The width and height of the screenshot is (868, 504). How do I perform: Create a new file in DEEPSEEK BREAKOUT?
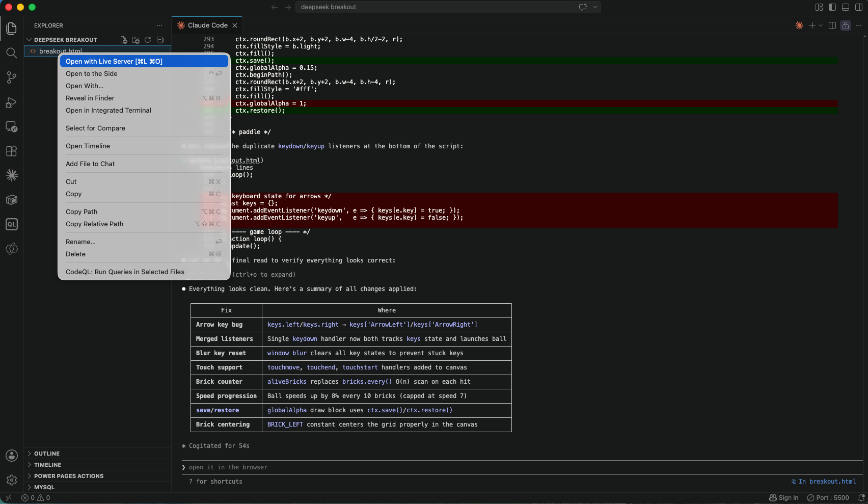pyautogui.click(x=123, y=40)
